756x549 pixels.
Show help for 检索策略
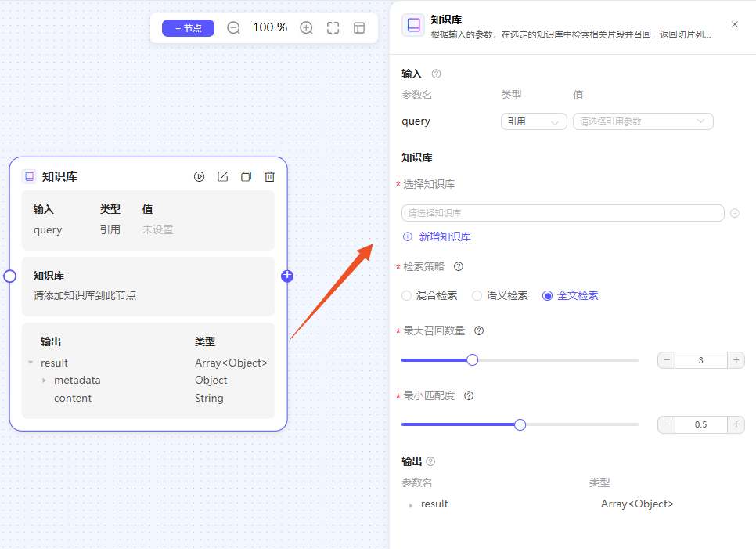tap(459, 266)
